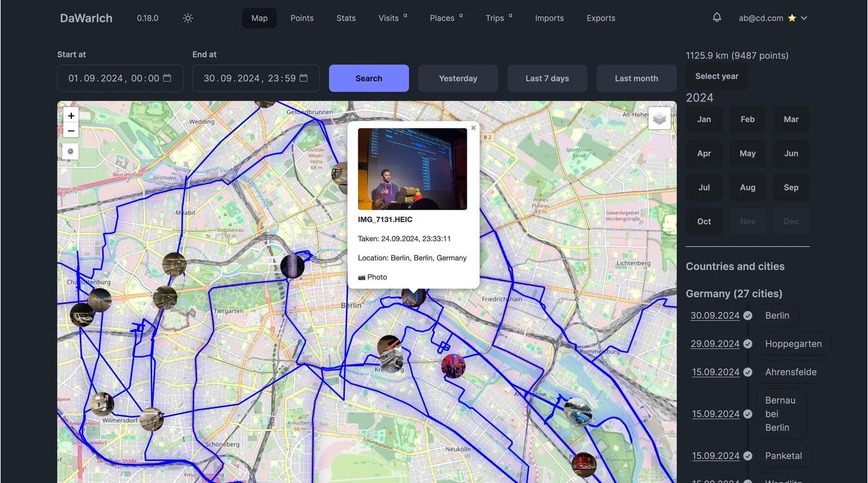Zoom in on the map
Image resolution: width=868 pixels, height=483 pixels.
tap(71, 115)
